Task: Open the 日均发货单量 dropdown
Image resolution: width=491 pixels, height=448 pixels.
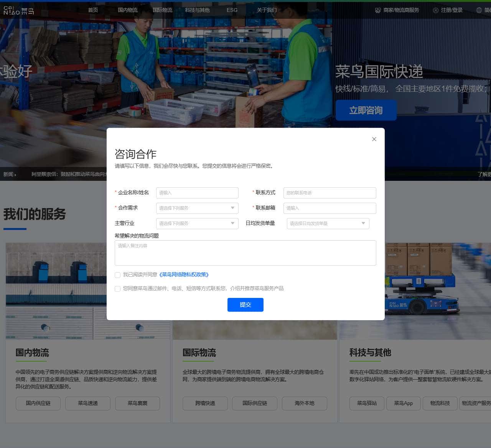Action: click(328, 223)
